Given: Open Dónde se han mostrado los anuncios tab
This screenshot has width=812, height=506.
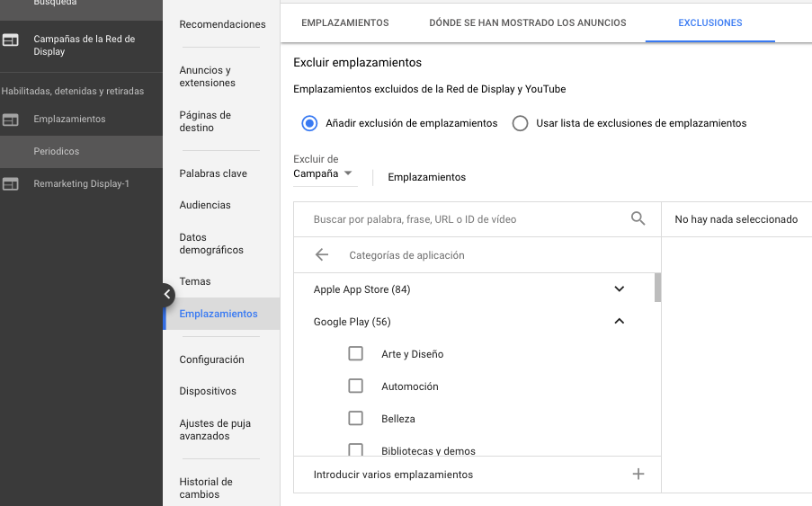Looking at the screenshot, I should coord(527,22).
